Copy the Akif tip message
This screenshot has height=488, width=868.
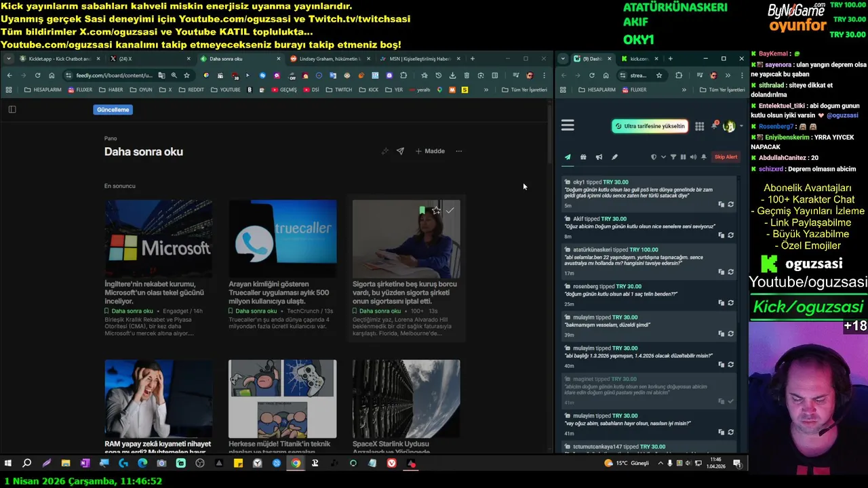click(x=721, y=235)
